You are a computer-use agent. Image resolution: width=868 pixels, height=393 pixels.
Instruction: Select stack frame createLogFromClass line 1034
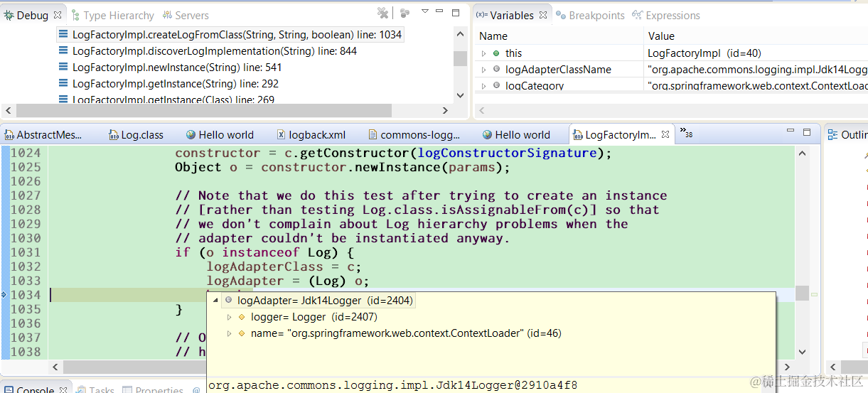click(x=237, y=35)
